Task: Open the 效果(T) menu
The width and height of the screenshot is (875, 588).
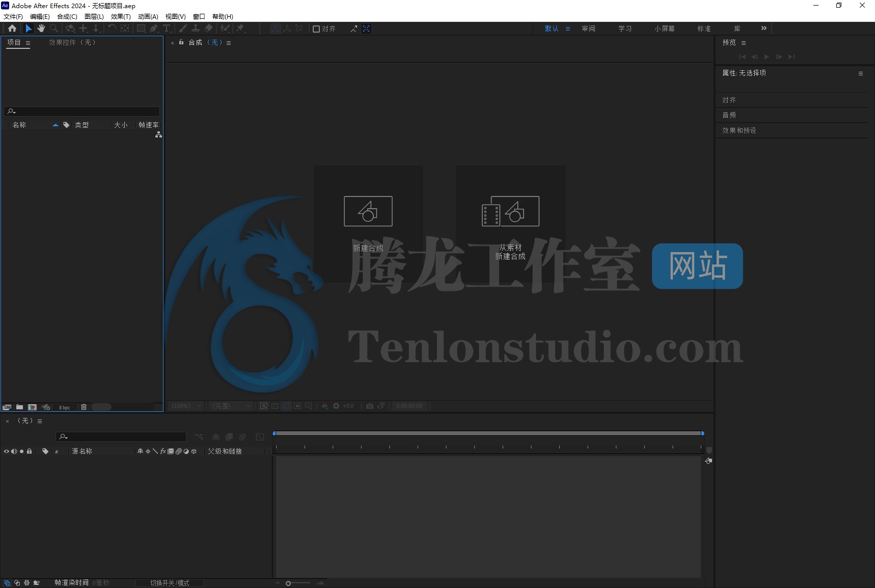Action: [x=121, y=17]
